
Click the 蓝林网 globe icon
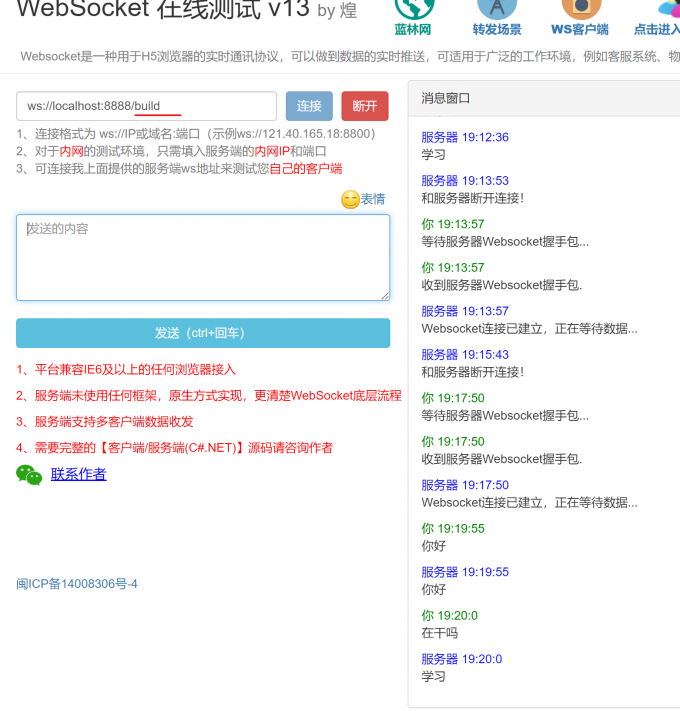pos(413,8)
